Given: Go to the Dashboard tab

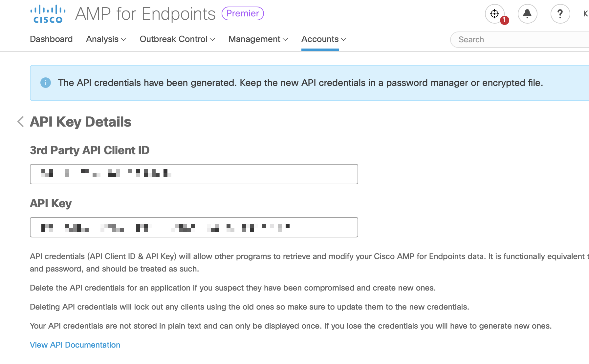Looking at the screenshot, I should pos(51,39).
